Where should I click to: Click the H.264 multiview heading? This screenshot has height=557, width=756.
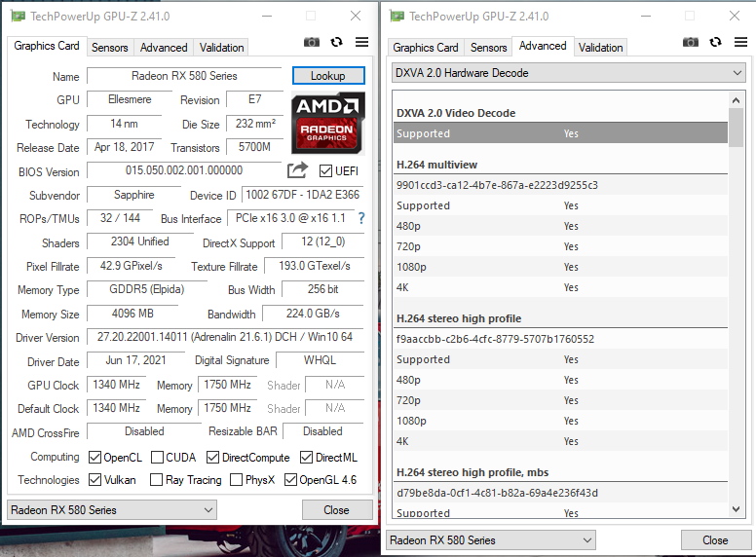tap(436, 165)
